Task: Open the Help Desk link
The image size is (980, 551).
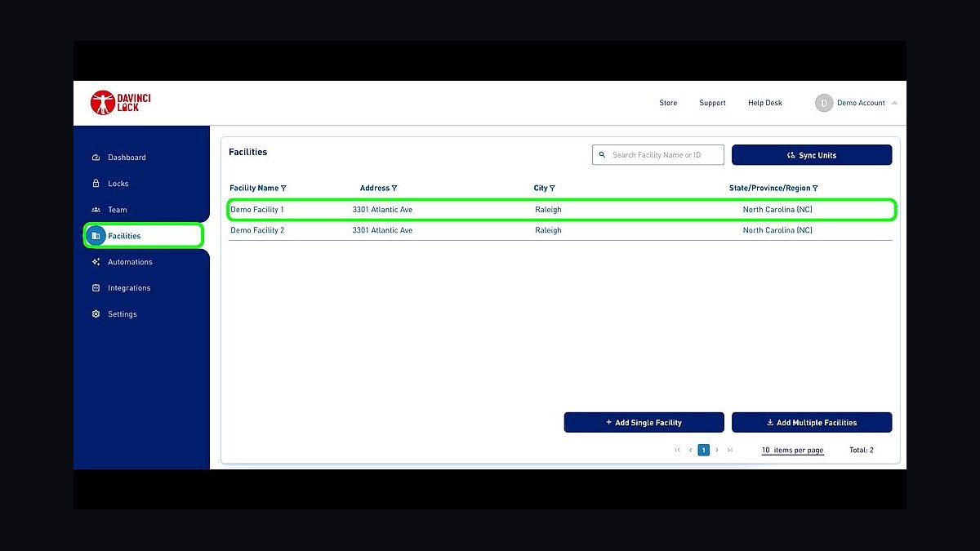Action: click(x=765, y=103)
